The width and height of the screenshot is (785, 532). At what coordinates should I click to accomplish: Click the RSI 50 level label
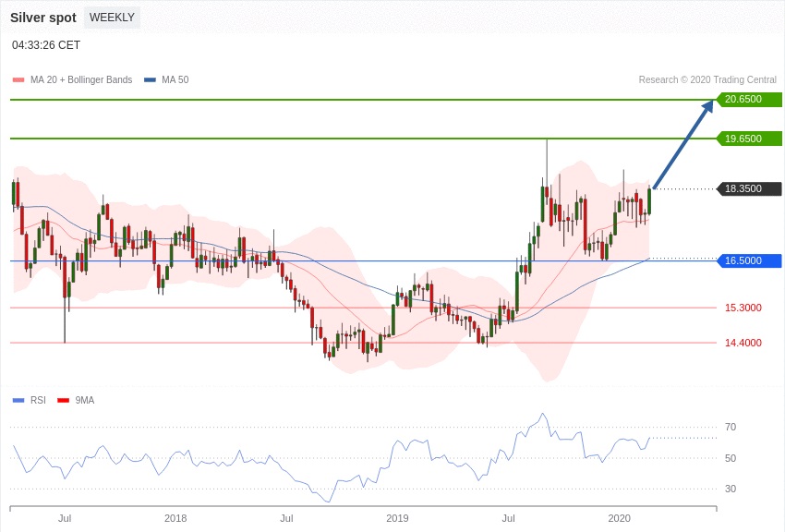pos(731,458)
